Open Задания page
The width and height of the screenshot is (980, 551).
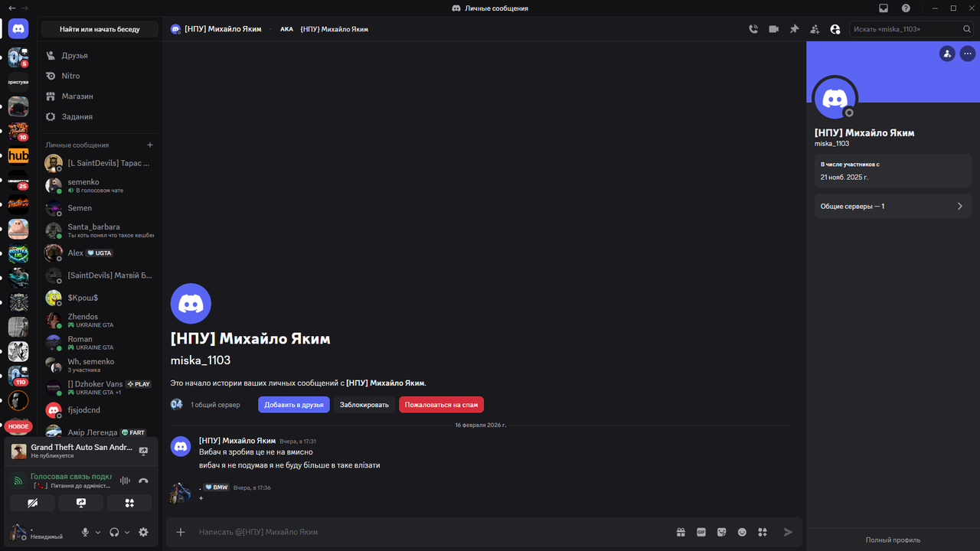[x=100, y=116]
